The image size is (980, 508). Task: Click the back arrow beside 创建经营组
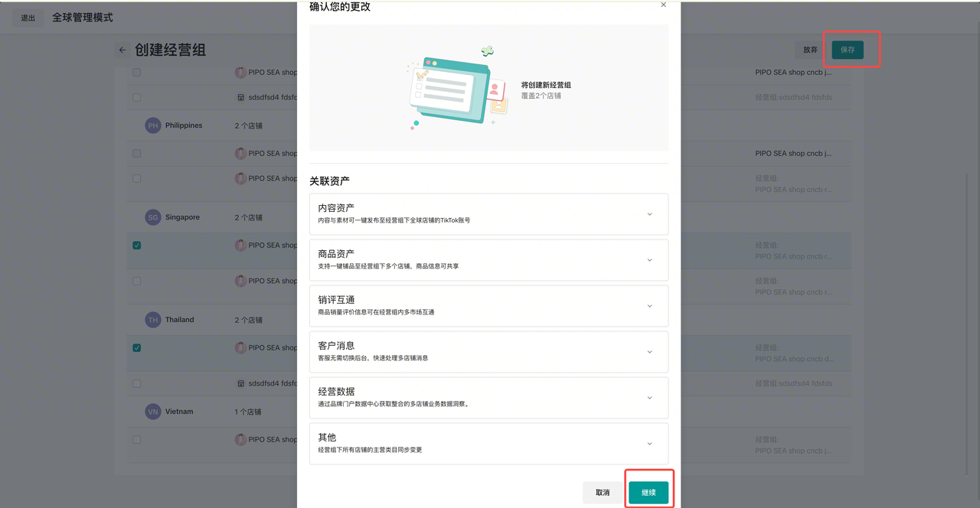(x=122, y=50)
